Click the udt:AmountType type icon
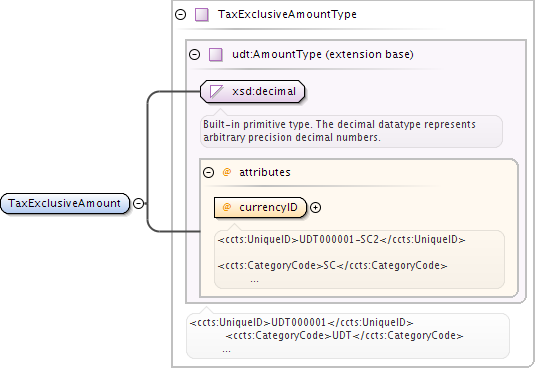Image resolution: width=536 pixels, height=369 pixels. point(216,54)
